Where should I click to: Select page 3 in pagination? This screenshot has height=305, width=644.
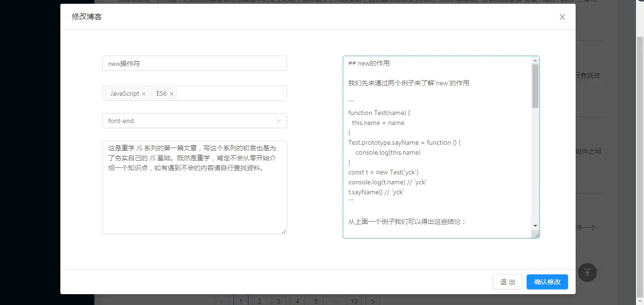(278, 301)
